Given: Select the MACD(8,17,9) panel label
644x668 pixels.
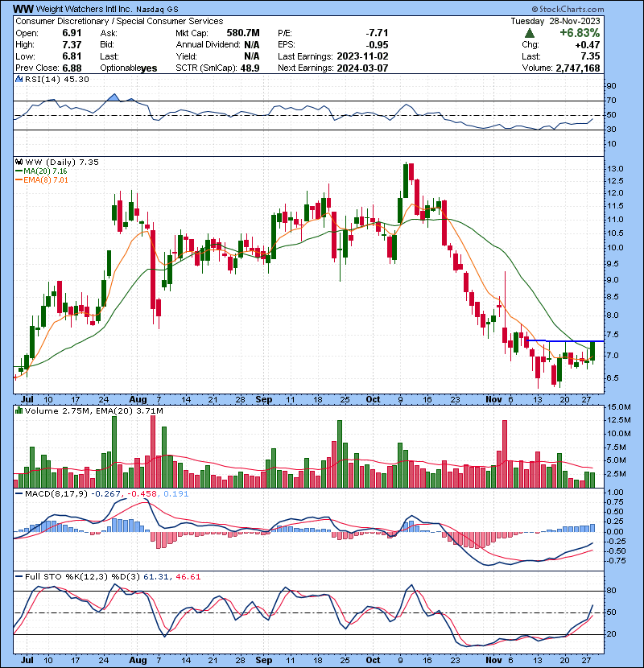Looking at the screenshot, I should [x=53, y=493].
